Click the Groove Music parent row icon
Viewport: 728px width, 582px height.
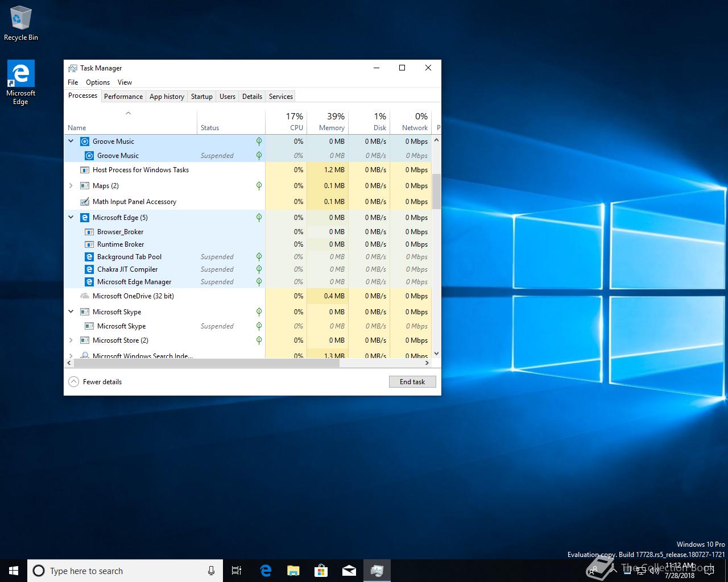point(85,142)
